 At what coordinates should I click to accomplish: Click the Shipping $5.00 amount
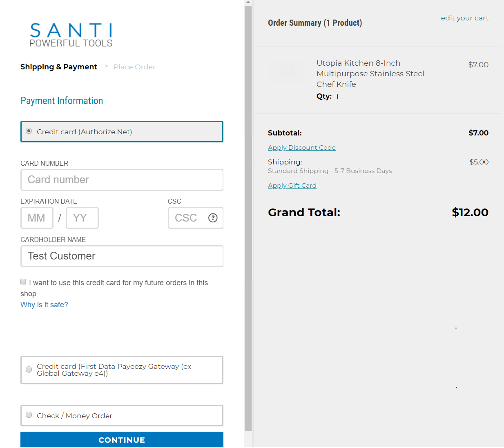click(479, 162)
